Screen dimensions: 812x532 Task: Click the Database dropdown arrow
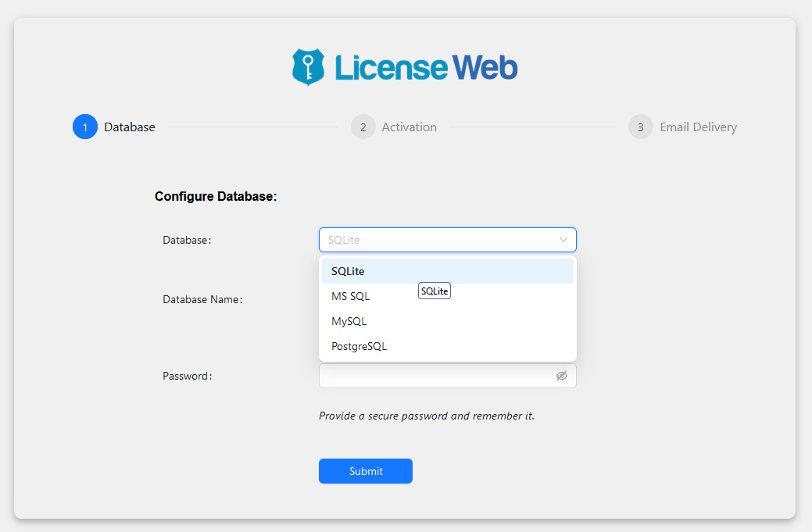563,240
